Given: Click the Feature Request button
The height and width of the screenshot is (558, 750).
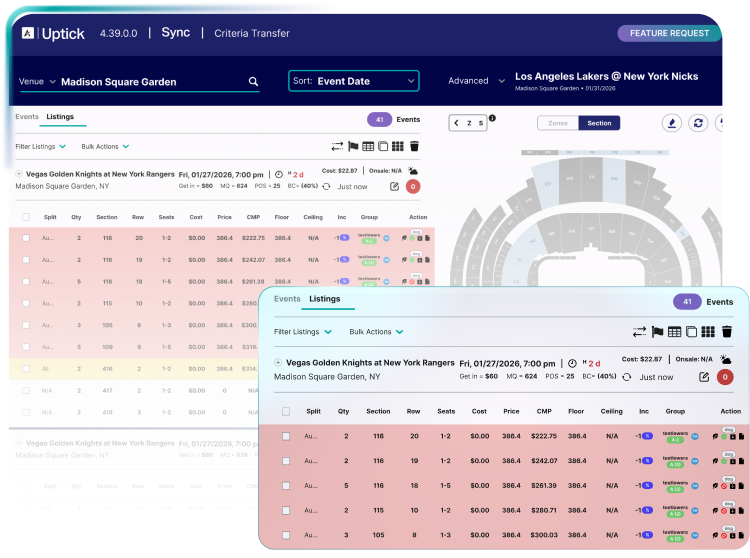Looking at the screenshot, I should coord(669,33).
